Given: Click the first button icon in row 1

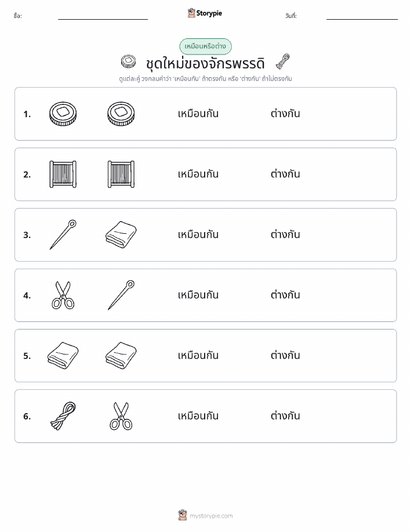Looking at the screenshot, I should pos(63,114).
